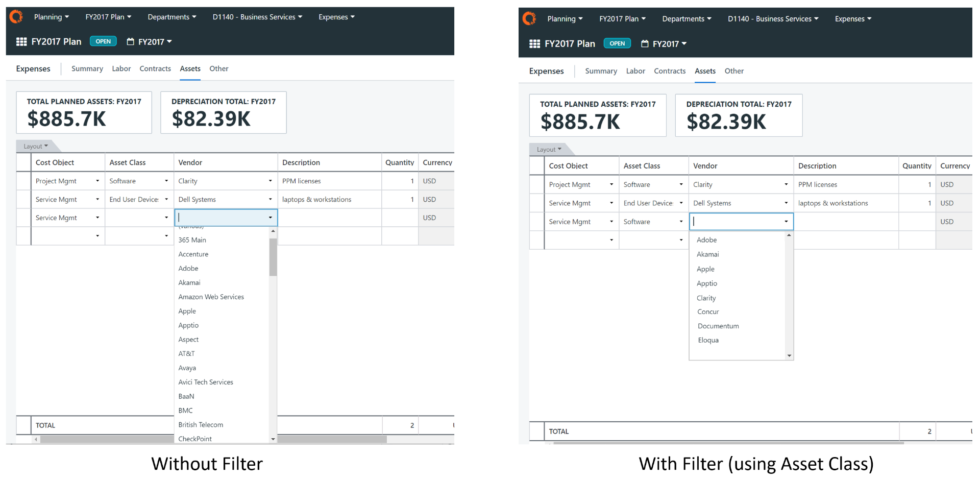This screenshot has width=980, height=479.
Task: Switch to the Labor tab in the left screenshot
Action: [121, 68]
